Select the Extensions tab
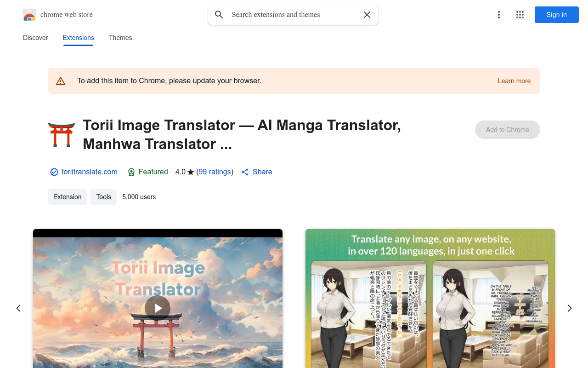588x368 pixels. click(79, 38)
